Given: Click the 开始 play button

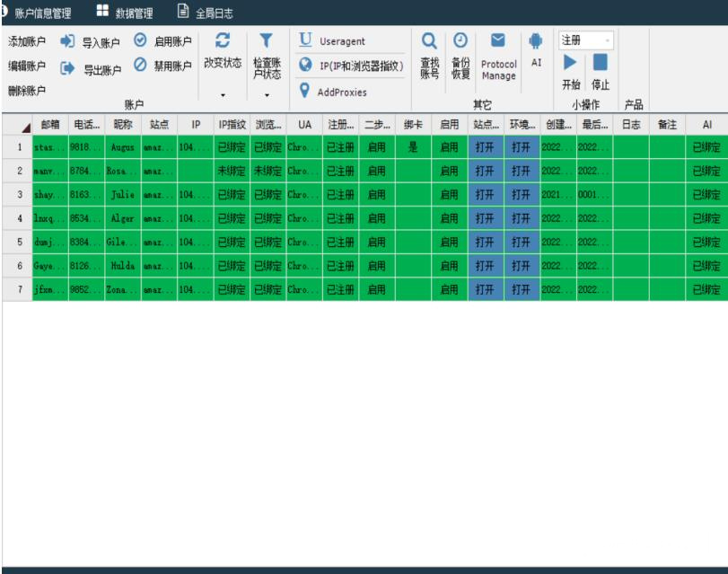Looking at the screenshot, I should tap(570, 62).
